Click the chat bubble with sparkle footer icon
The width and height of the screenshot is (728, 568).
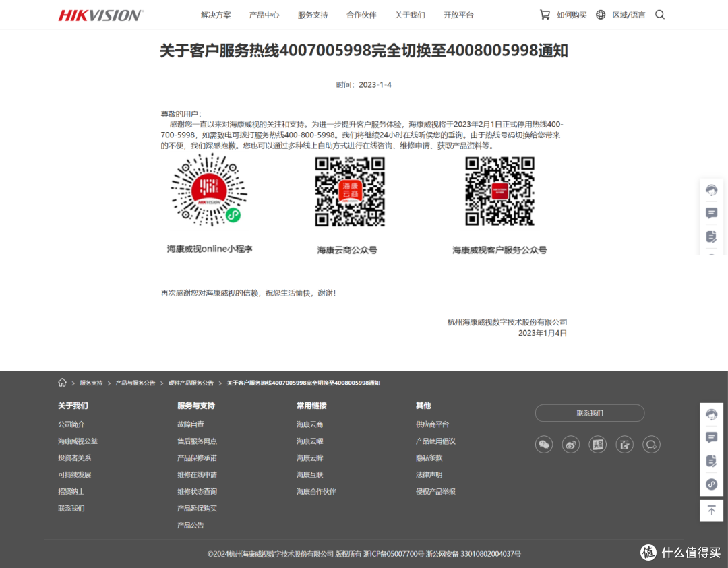651,445
